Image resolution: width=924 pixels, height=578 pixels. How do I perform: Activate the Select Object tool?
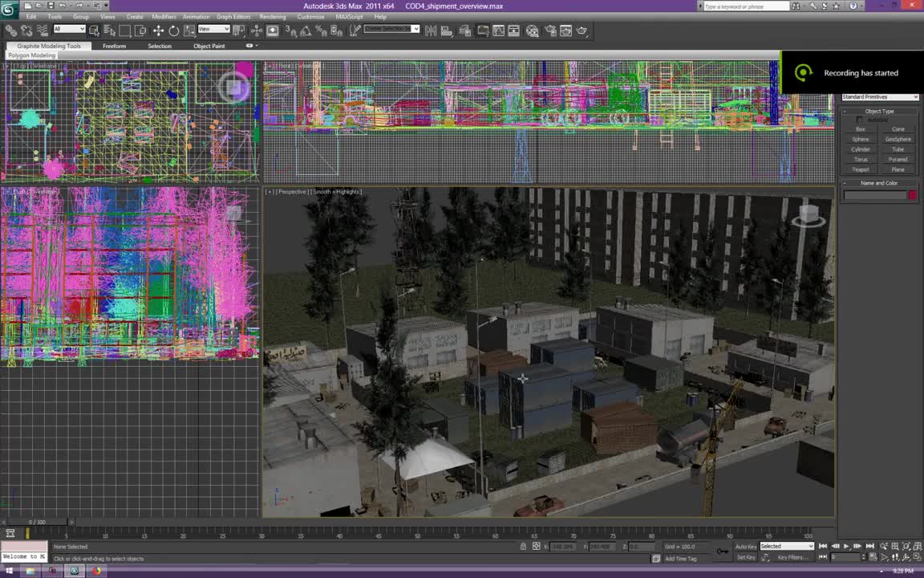(x=95, y=31)
